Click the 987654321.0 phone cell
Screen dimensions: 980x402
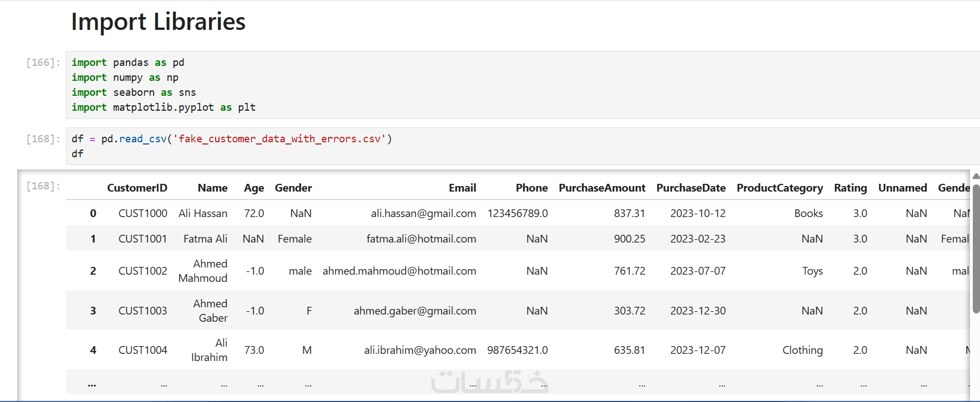pyautogui.click(x=517, y=350)
